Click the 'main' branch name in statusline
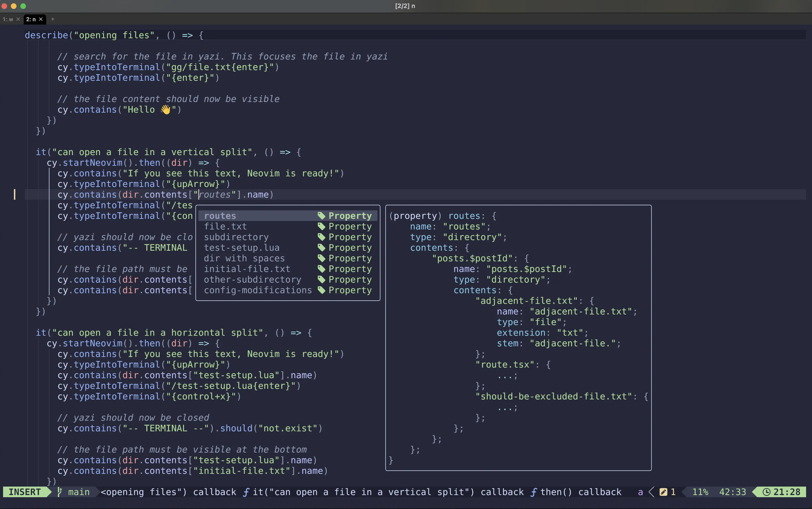812x509 pixels. (79, 492)
